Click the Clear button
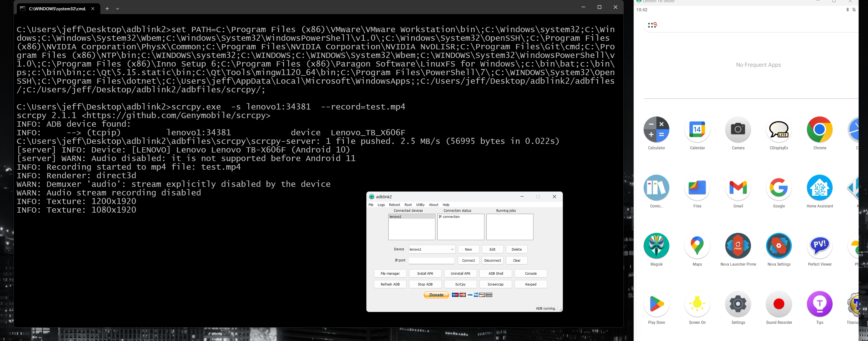Screen dimensions: 868x341 (517, 260)
